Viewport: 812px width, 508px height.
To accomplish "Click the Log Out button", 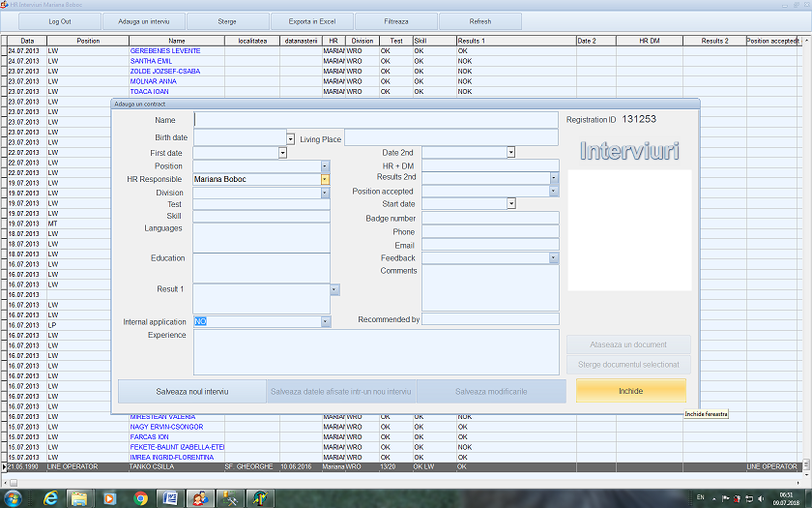I will (x=60, y=21).
